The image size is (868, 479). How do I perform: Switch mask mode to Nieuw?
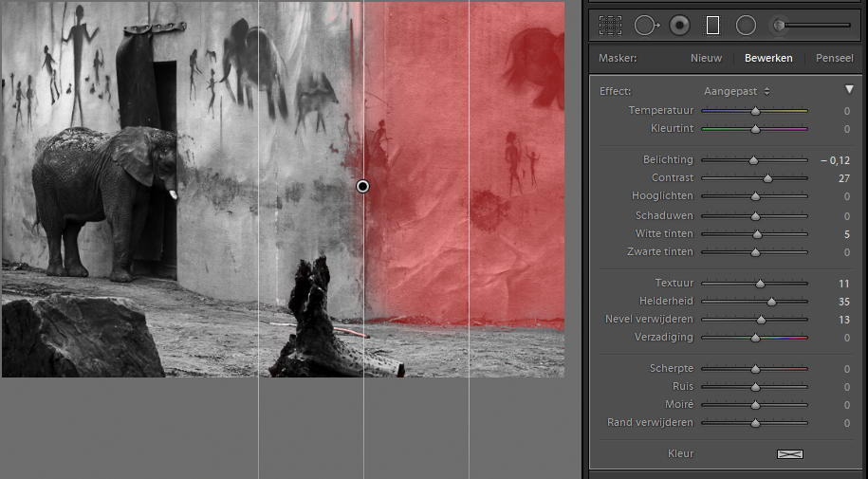706,58
